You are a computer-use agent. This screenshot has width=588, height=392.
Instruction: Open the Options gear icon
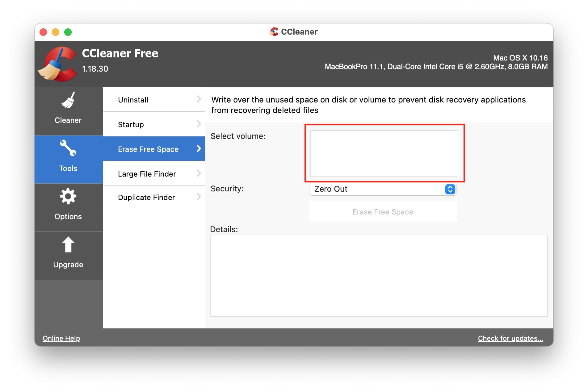[68, 196]
